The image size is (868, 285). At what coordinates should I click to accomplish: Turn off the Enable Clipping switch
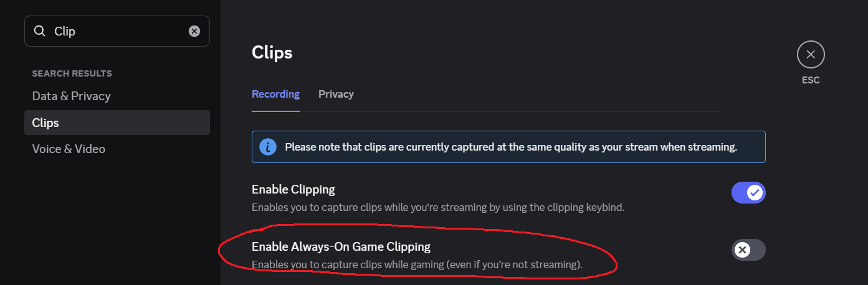pyautogui.click(x=748, y=193)
